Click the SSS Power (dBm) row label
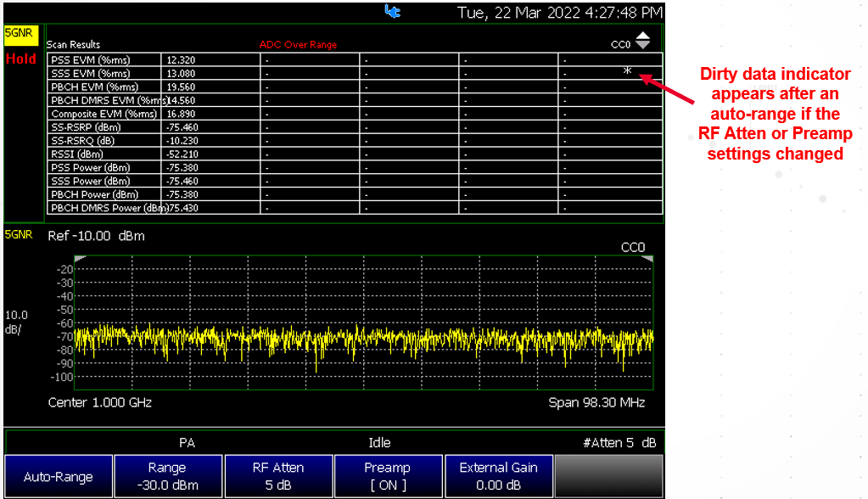This screenshot has height=499, width=868. click(91, 181)
